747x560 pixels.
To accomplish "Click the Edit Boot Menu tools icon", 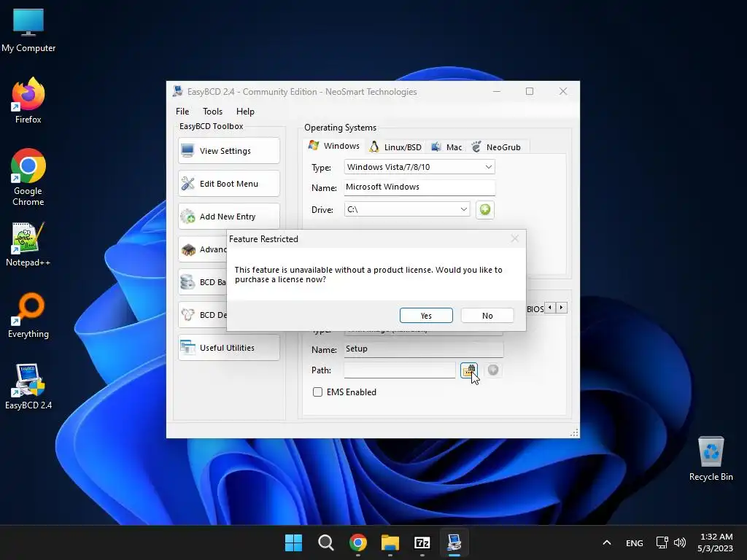I will pyautogui.click(x=187, y=183).
